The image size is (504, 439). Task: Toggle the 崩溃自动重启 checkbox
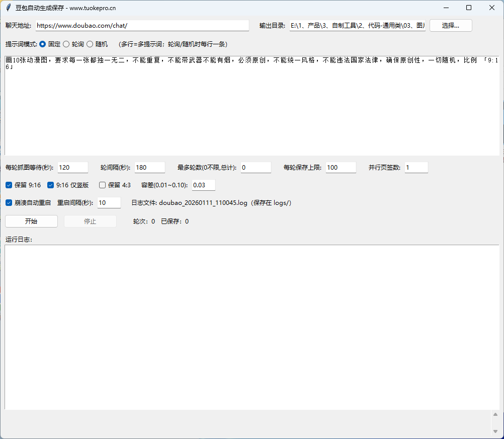coord(9,203)
